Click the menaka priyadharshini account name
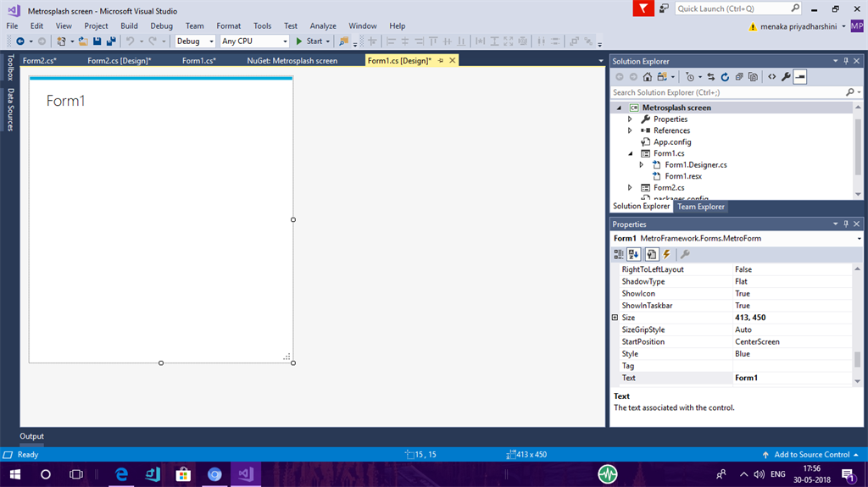 click(798, 26)
